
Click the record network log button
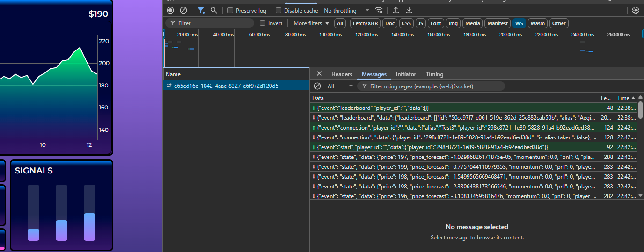(170, 10)
